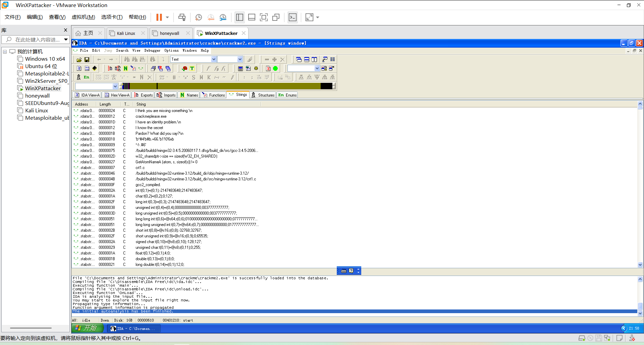Viewport: 644px width, 345px height.
Task: Tile IDA windows horizontally
Action: [x=307, y=60]
